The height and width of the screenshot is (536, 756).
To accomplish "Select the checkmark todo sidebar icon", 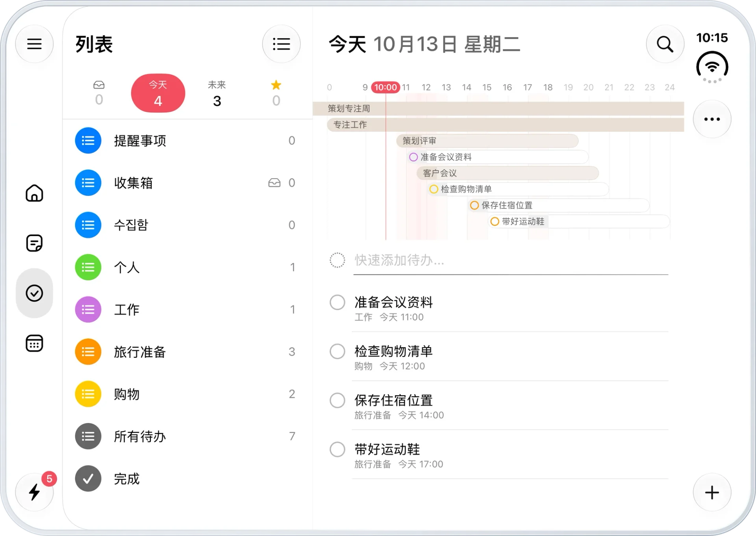I will pyautogui.click(x=34, y=293).
